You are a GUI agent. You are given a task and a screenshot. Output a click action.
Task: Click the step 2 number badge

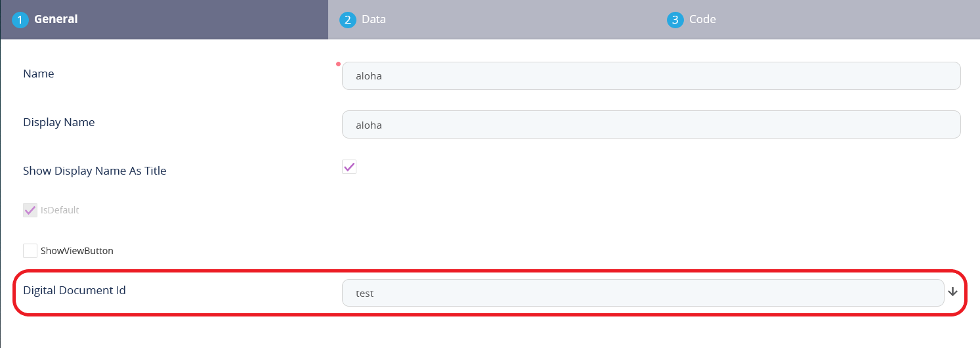pyautogui.click(x=347, y=20)
